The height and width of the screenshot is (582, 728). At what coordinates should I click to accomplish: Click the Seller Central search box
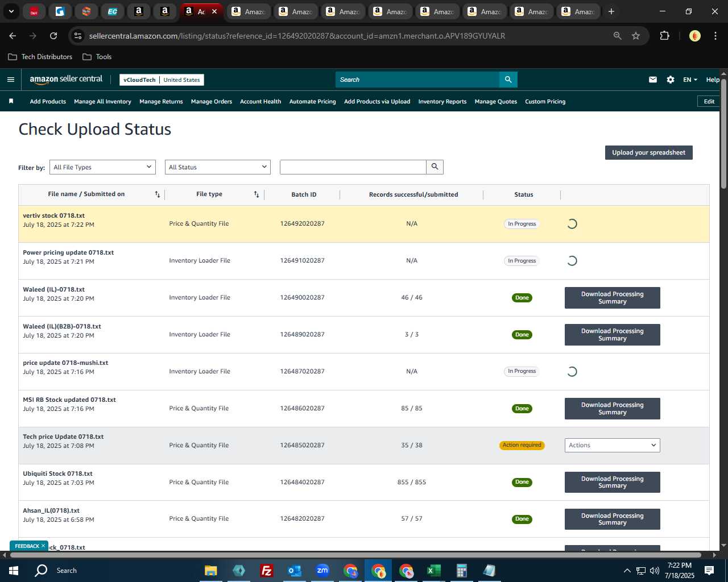(417, 80)
